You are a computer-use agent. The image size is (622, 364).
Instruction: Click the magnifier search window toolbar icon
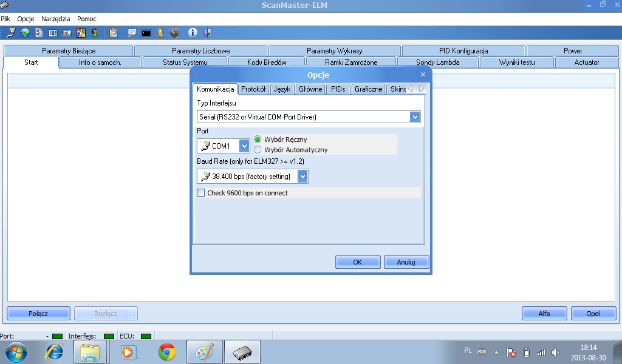[132, 33]
